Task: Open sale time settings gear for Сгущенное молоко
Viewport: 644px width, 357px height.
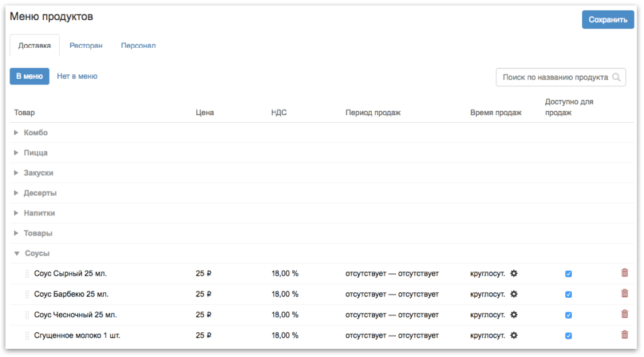Action: coord(514,335)
